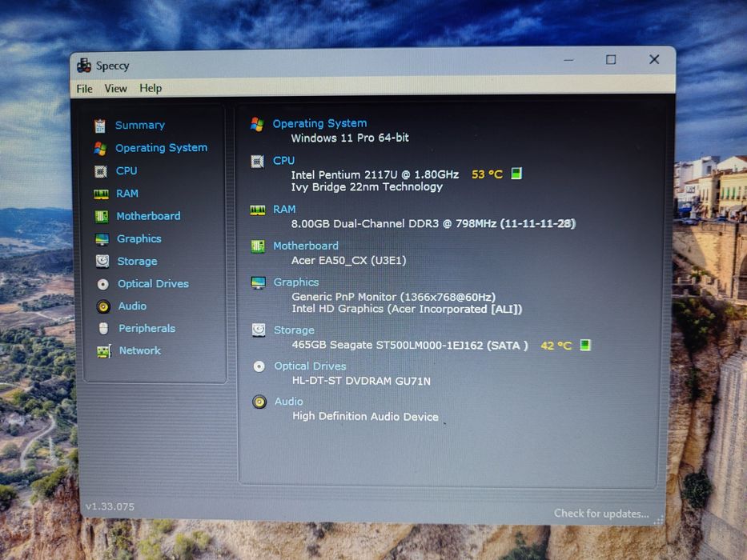
Task: Click the v1.33.075 version label
Action: (110, 506)
